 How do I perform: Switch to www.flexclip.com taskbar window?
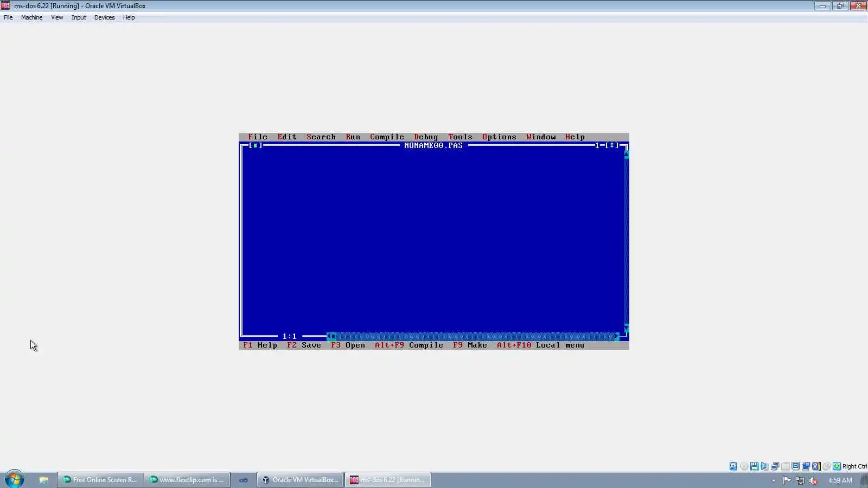coord(187,479)
